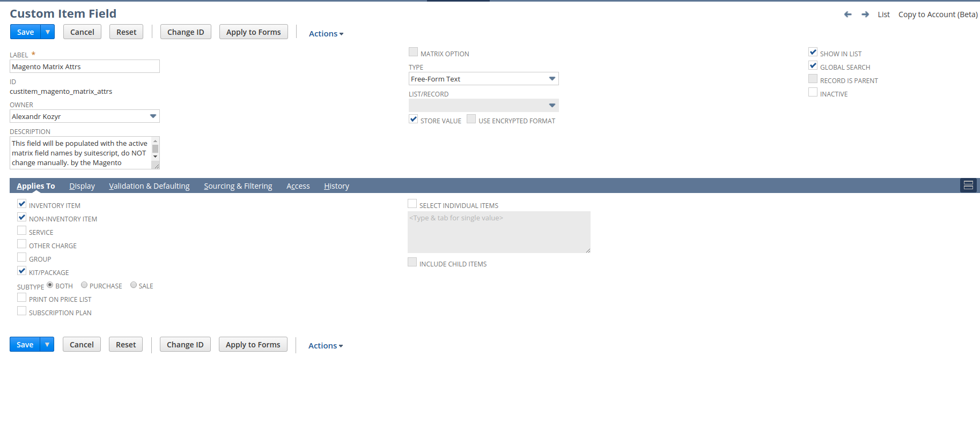Grab description textarea resize handle
Screen dimensions: 980x423
pos(157,166)
